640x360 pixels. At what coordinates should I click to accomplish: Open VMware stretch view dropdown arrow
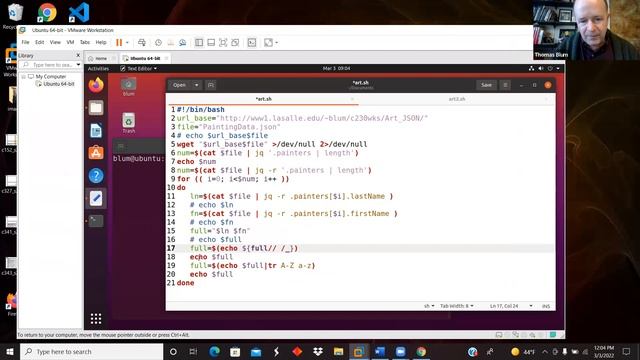276,42
